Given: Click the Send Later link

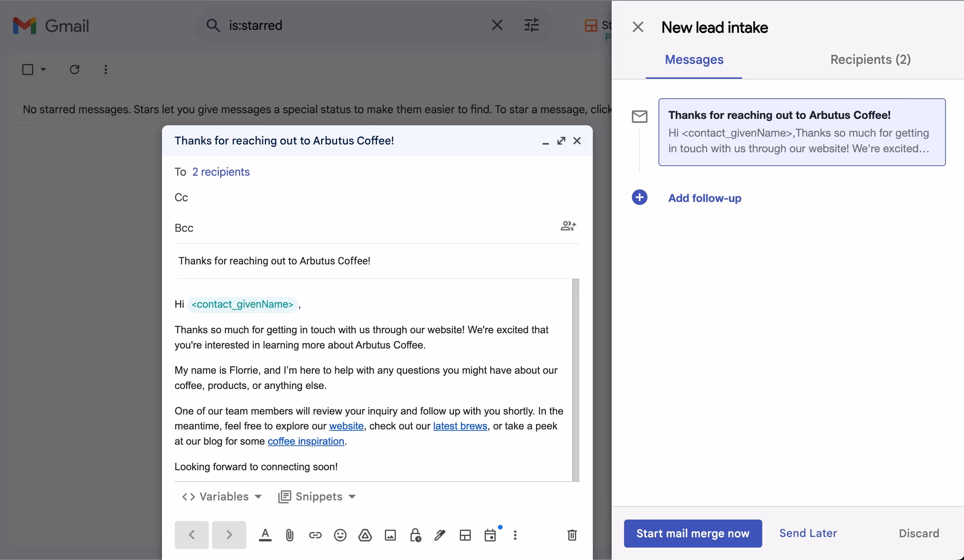Looking at the screenshot, I should [808, 533].
